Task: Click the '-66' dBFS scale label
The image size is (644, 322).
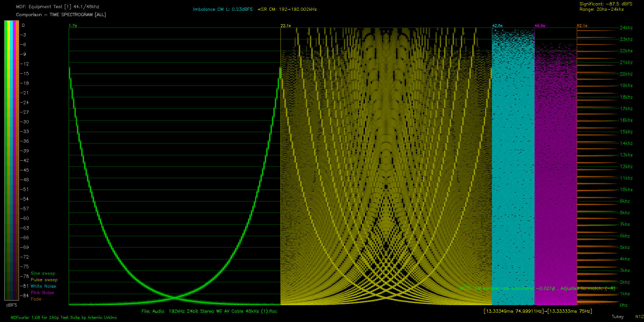Action: (24, 238)
